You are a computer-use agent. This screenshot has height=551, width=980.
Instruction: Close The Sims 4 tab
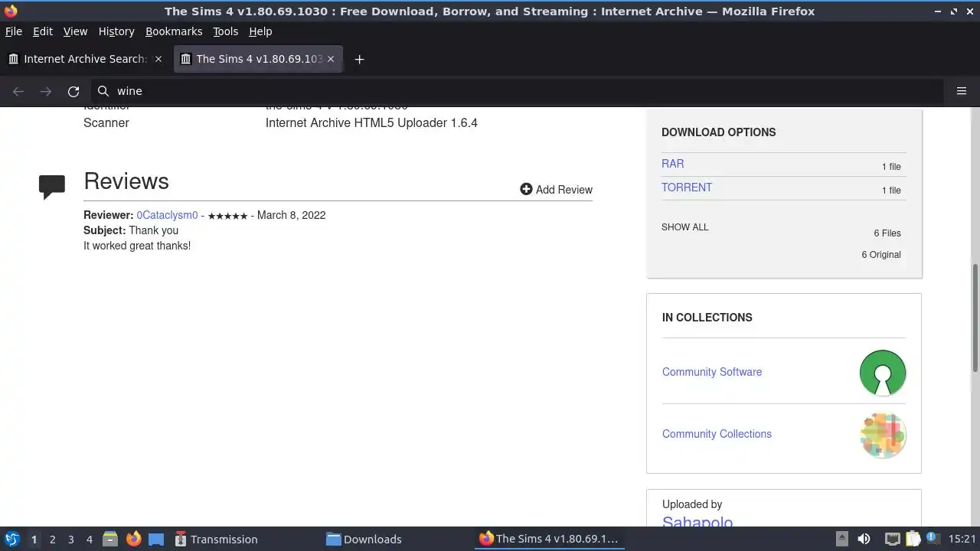click(x=332, y=59)
